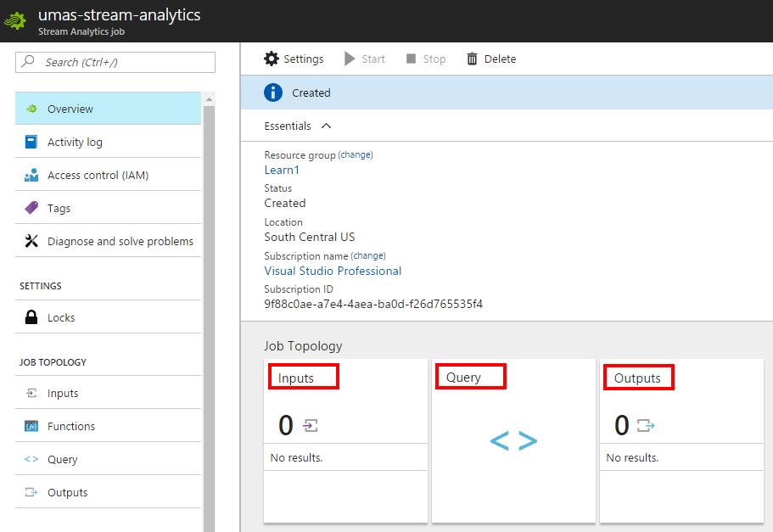
Task: Open Functions in the sidebar
Action: point(108,426)
